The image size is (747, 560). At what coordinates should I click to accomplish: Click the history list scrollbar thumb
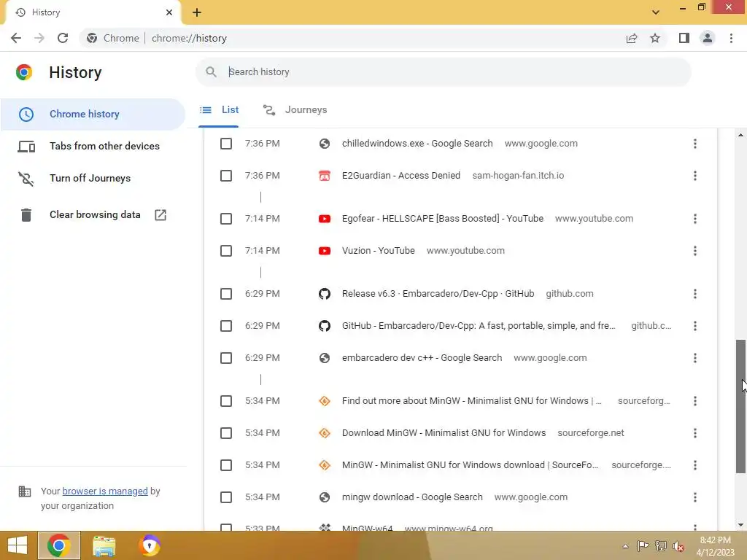point(740,406)
